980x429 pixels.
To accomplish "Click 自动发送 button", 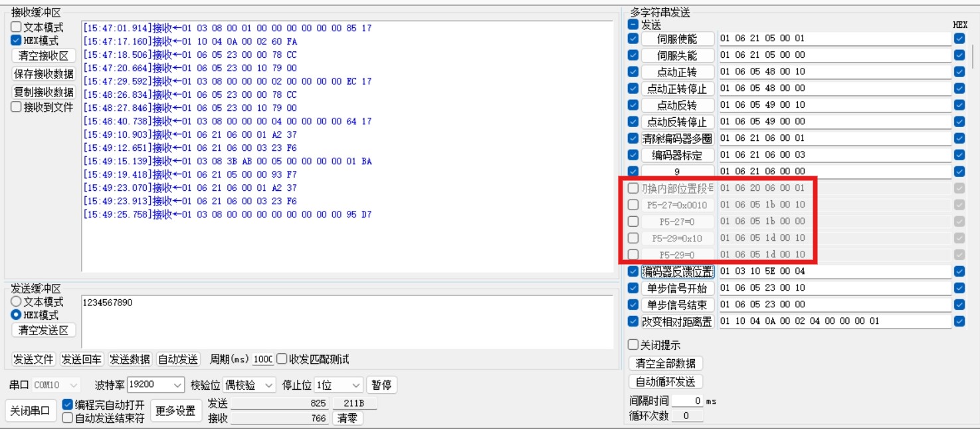I will (178, 360).
